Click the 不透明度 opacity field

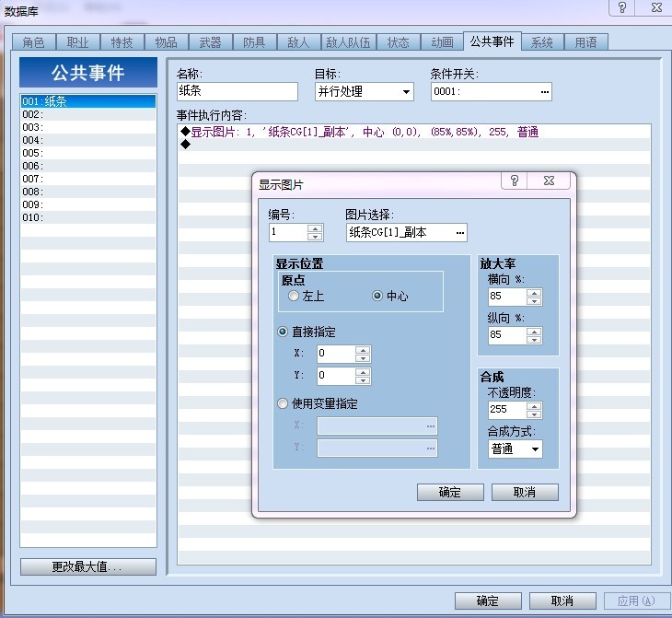(507, 410)
